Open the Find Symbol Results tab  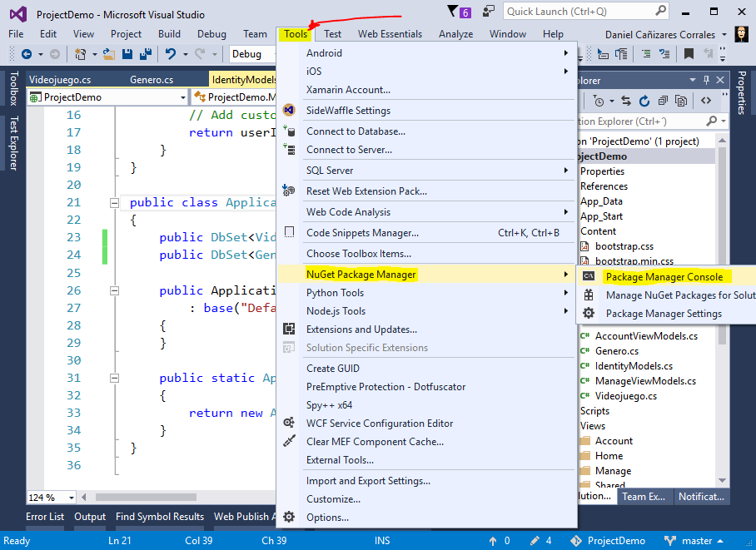coord(160,516)
